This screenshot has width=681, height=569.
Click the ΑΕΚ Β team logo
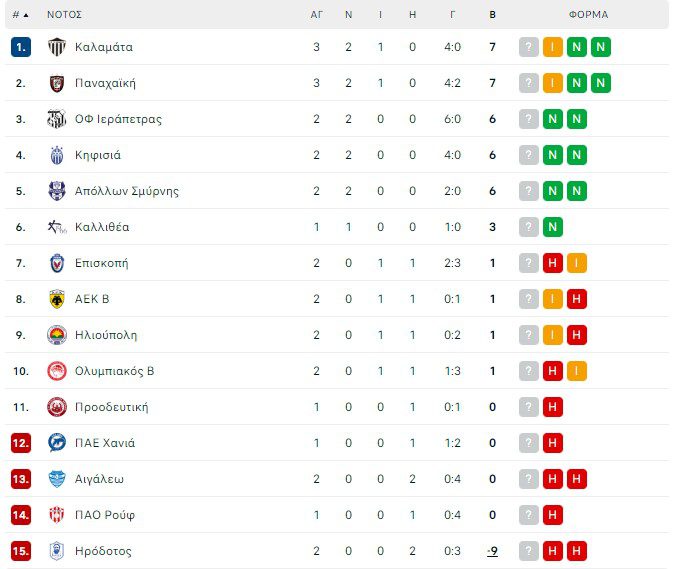pyautogui.click(x=57, y=299)
